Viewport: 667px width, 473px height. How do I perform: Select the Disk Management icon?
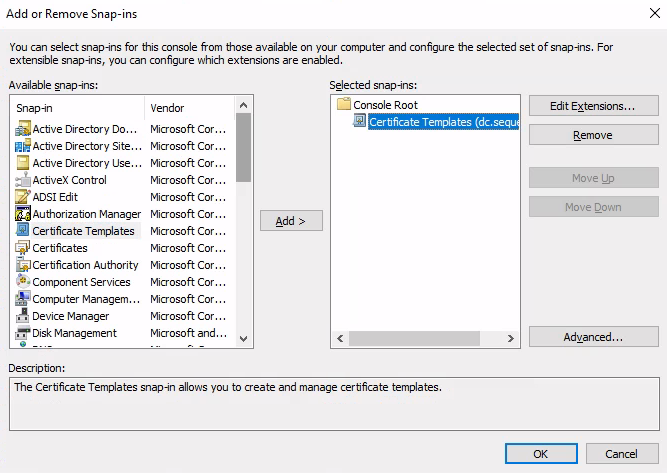[x=23, y=333]
